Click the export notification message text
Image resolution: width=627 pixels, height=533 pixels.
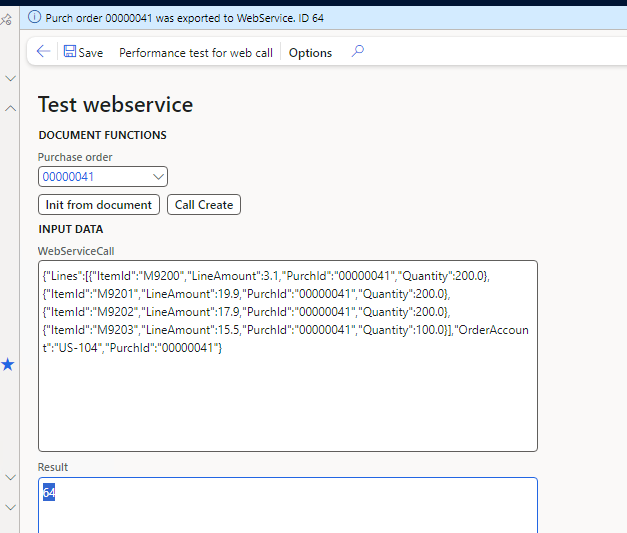[184, 18]
